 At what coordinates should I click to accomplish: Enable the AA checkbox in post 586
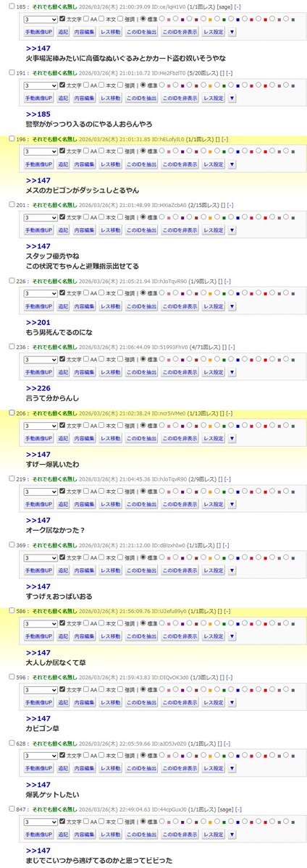pyautogui.click(x=86, y=624)
